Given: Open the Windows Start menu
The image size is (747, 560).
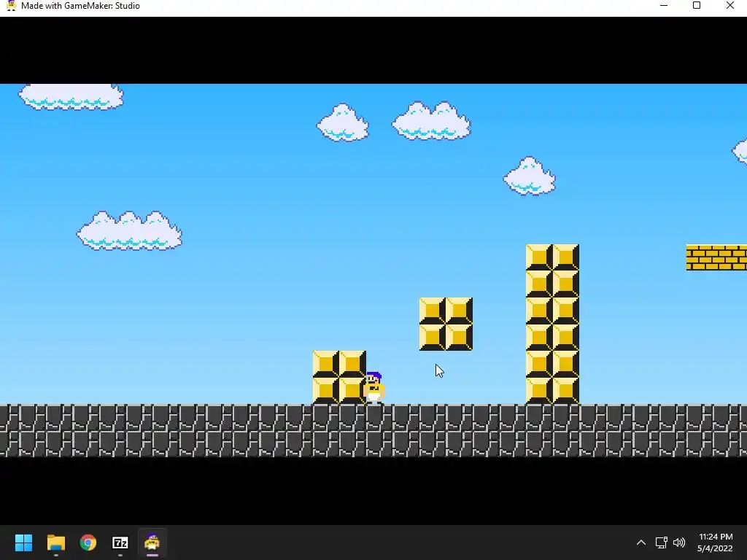Looking at the screenshot, I should pyautogui.click(x=23, y=542).
